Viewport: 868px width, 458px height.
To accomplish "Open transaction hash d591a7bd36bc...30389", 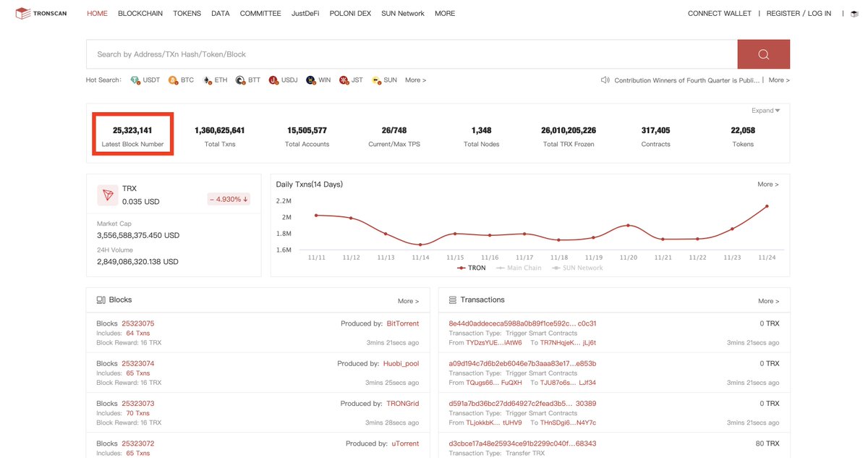I will click(x=522, y=403).
